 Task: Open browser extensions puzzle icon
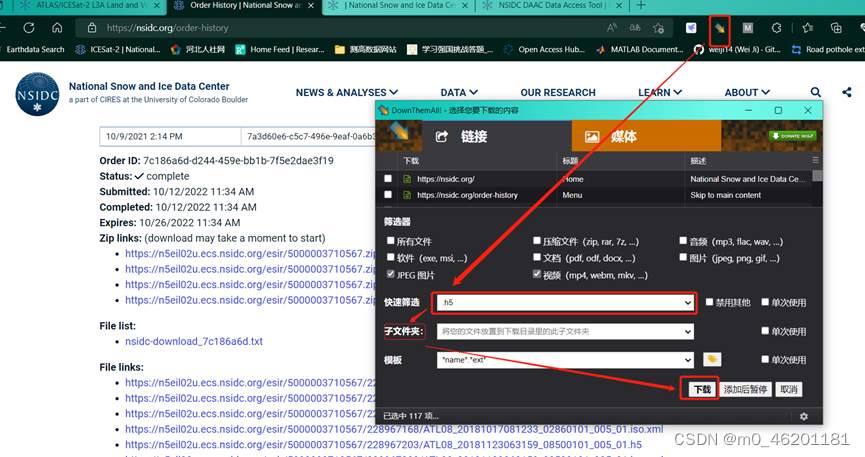coord(776,28)
